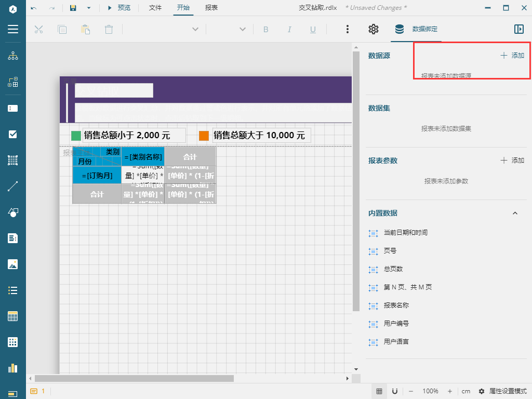Viewport: 532px width, 399px height.
Task: Click the Paste icon
Action: point(86,30)
